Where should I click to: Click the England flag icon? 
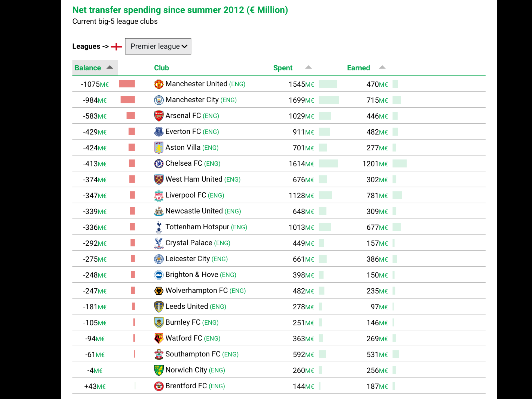coord(116,46)
